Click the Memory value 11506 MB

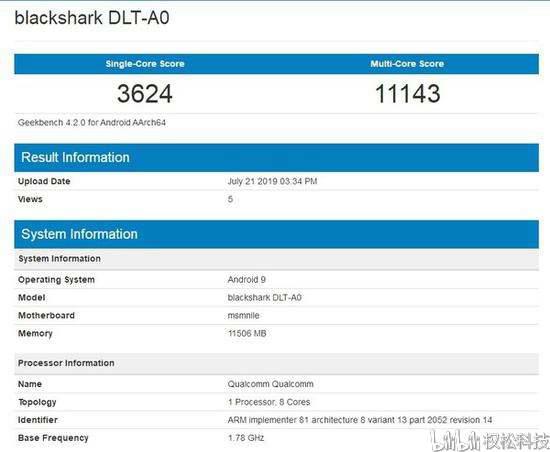pos(247,333)
